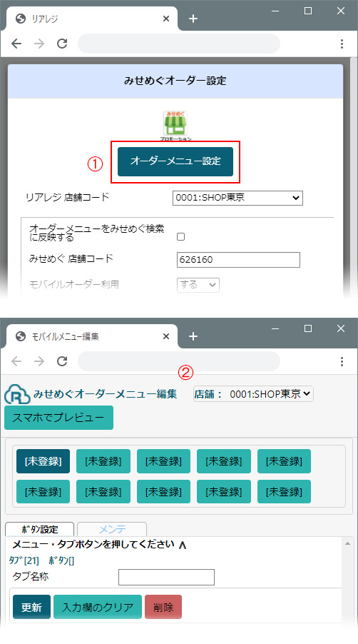The width and height of the screenshot is (358, 644).
Task: Select the dark selected [未登録] tab button
Action: coord(43,461)
